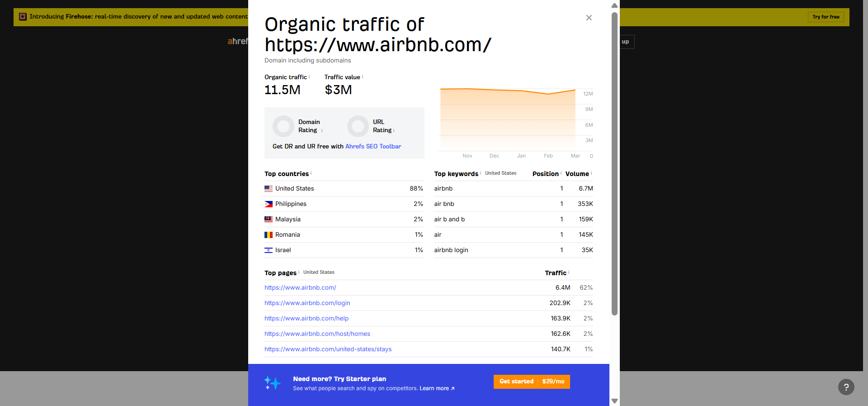
Task: Click the Israel flag icon
Action: coord(269,250)
